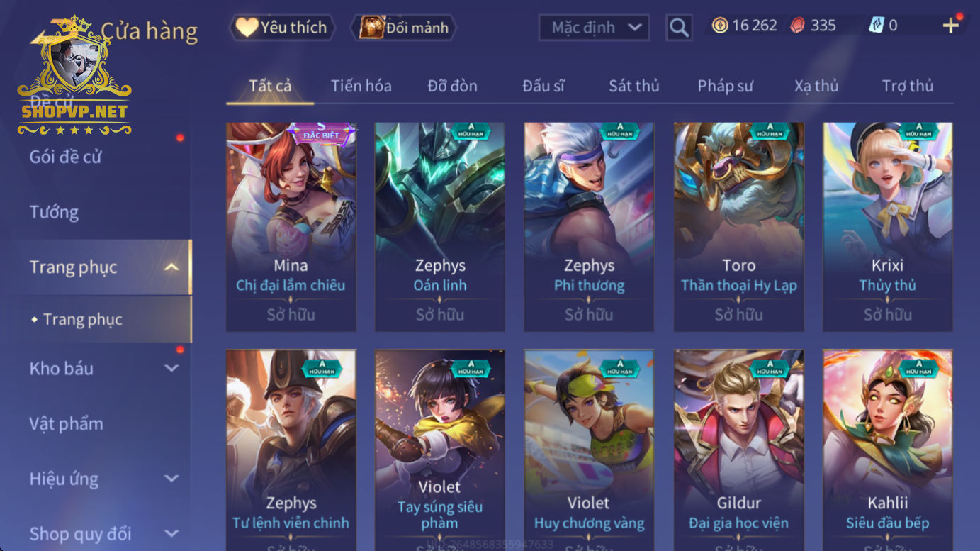Expand the Shop quy đổi section

171,533
